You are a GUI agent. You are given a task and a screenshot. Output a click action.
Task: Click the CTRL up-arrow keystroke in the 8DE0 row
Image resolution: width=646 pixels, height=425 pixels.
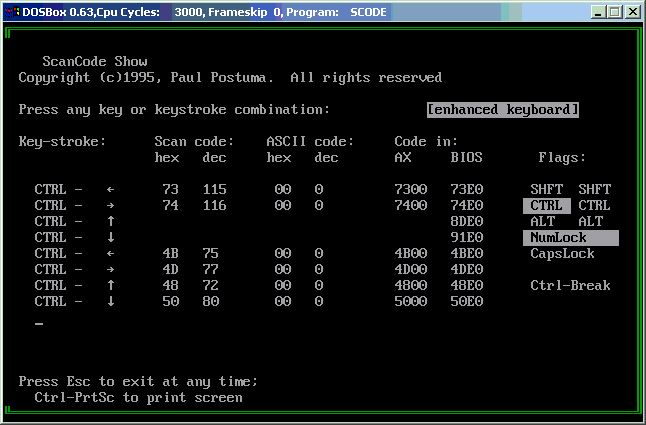point(75,222)
